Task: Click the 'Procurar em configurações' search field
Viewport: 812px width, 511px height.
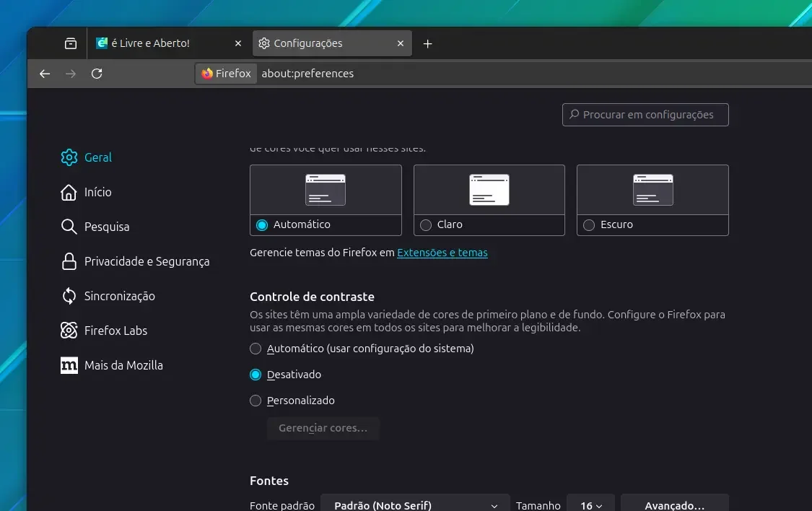Action: click(x=645, y=115)
